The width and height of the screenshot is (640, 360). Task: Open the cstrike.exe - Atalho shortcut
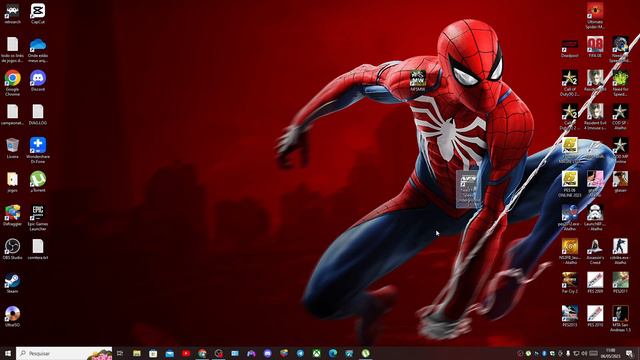pyautogui.click(x=620, y=251)
